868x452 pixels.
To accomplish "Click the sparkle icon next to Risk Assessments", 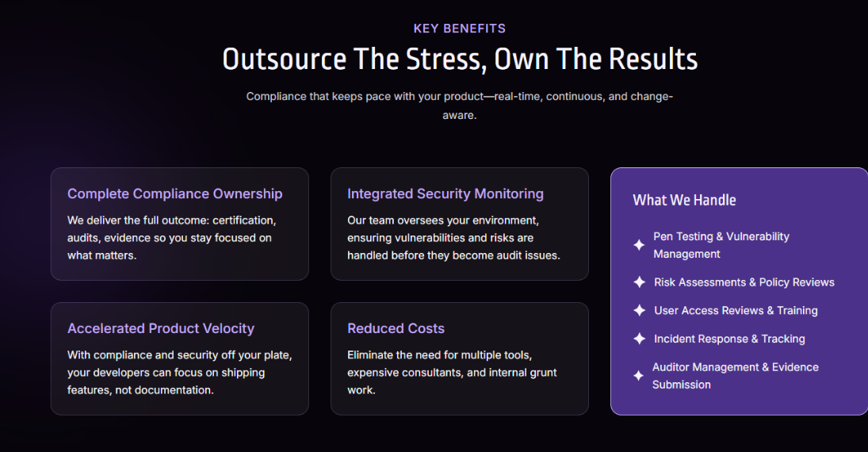I will tap(639, 282).
